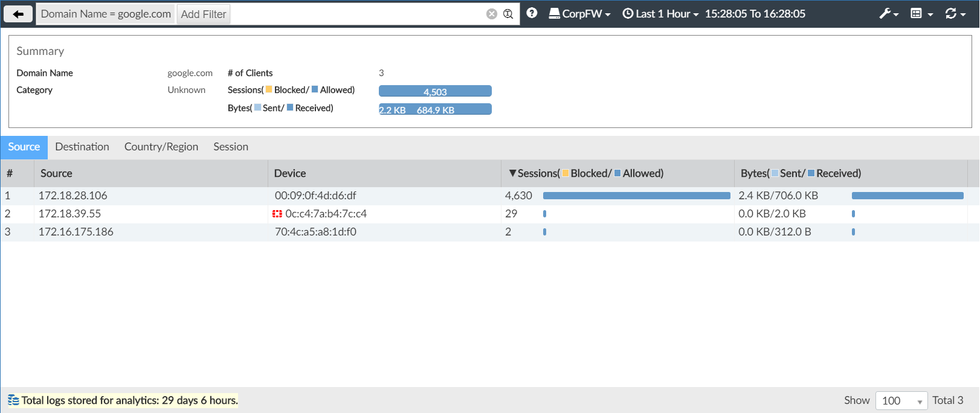Viewport: 980px width, 413px height.
Task: Click the source 172.18.39.55
Action: [70, 214]
